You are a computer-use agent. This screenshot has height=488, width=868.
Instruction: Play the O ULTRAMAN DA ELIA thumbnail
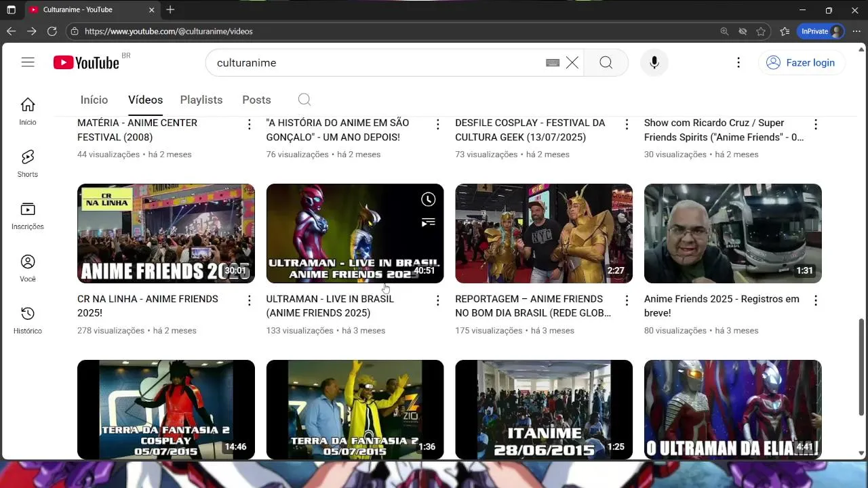[x=733, y=409]
